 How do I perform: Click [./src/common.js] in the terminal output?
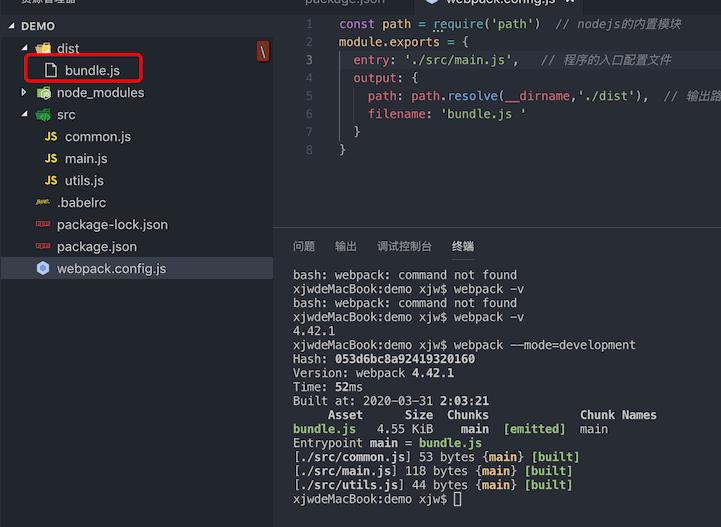click(352, 457)
